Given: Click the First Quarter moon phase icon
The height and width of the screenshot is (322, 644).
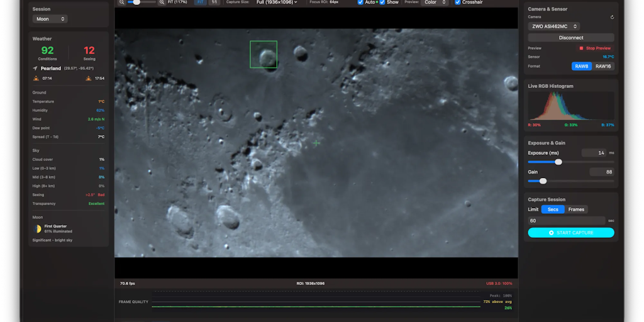Looking at the screenshot, I should [x=37, y=229].
